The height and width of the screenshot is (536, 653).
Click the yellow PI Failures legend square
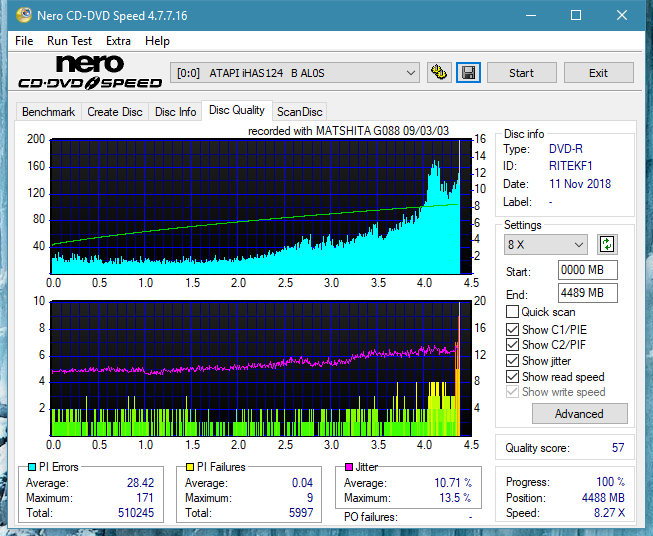click(190, 467)
